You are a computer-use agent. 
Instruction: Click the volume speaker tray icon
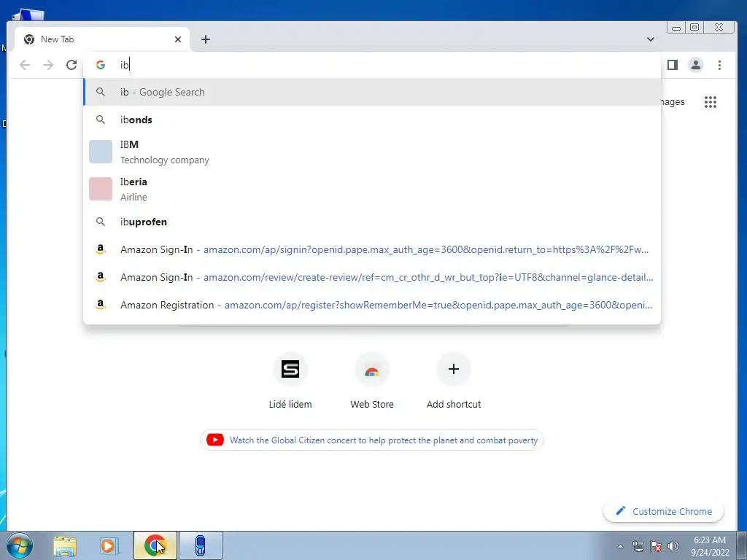point(673,546)
